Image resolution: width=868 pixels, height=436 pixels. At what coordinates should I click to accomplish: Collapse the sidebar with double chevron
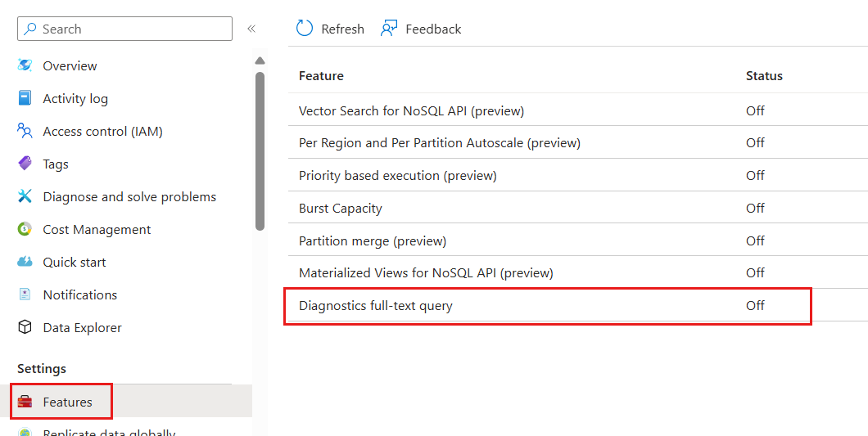251,29
